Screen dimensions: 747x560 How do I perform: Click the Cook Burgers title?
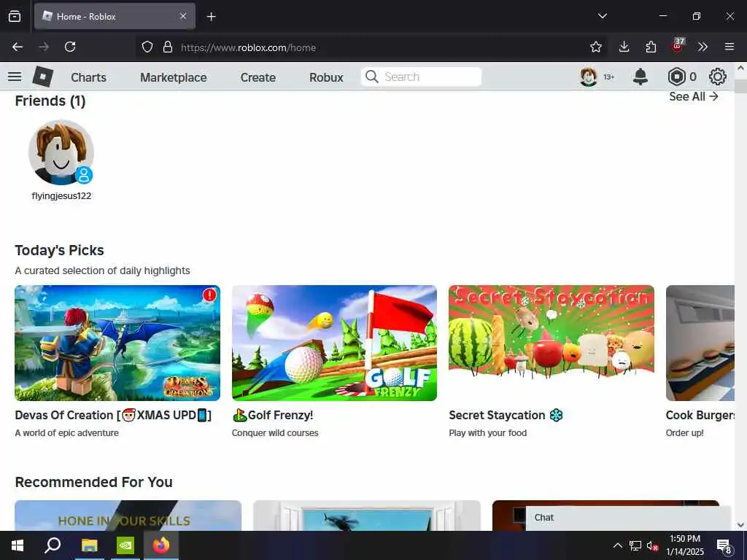pos(700,415)
